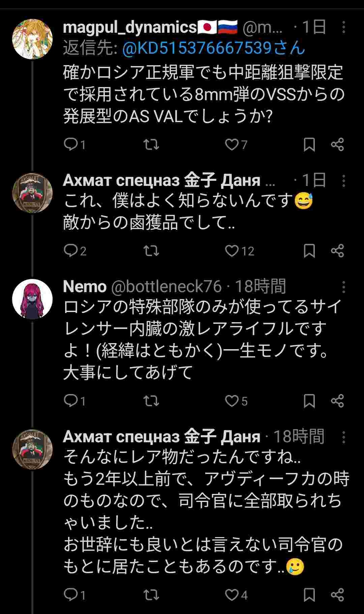Image resolution: width=364 pixels, height=614 pixels.
Task: Share Nemo's tweet
Action: click(x=337, y=401)
